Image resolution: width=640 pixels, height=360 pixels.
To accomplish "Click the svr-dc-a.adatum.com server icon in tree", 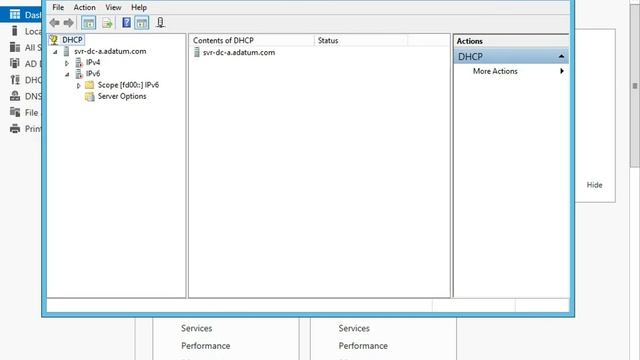I will click(x=67, y=51).
